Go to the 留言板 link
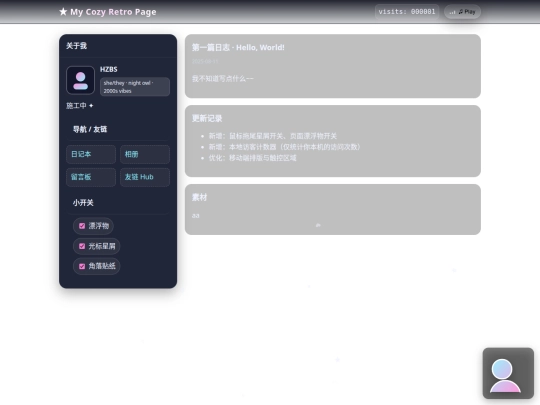Screen dimensions: 540x405 91,177
